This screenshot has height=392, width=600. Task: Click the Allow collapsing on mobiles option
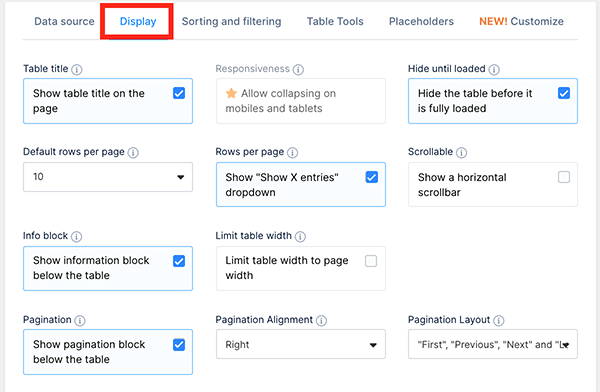click(301, 101)
